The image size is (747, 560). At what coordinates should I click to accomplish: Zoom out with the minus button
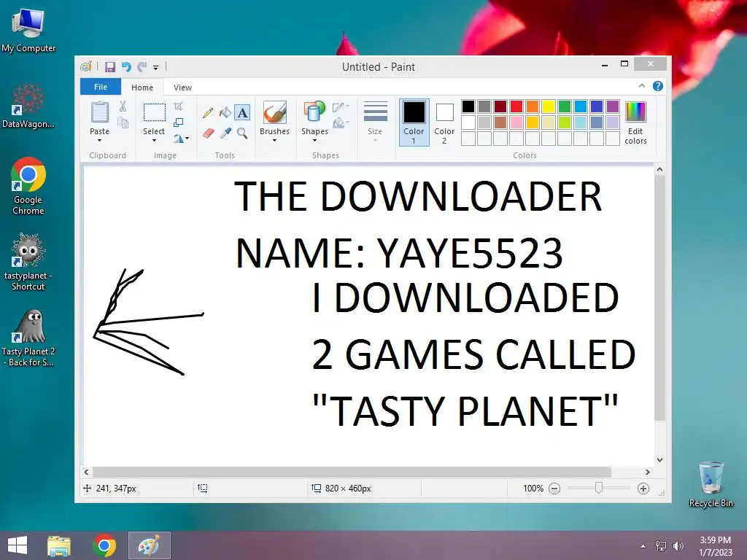[554, 489]
